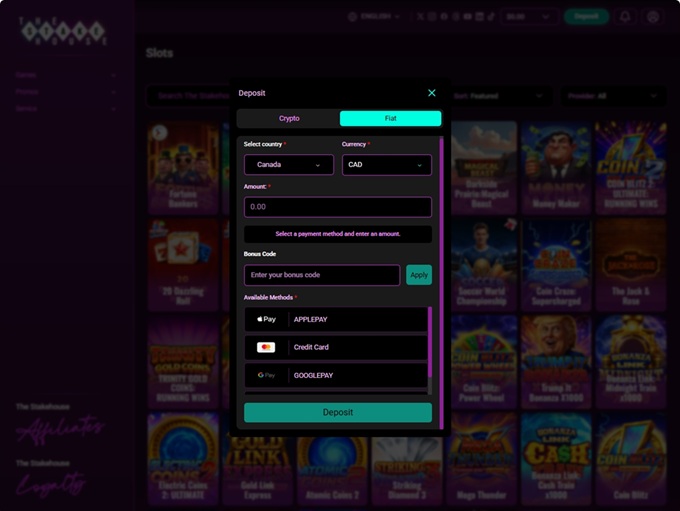680x511 pixels.
Task: Open the Fortune Bankers slot thumbnail
Action: tap(183, 168)
